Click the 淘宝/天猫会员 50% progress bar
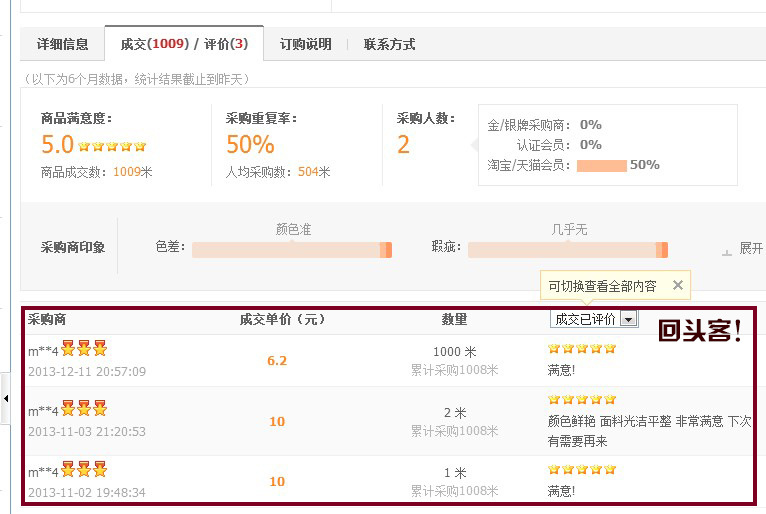Viewport: 766px width, 514px height. 601,165
